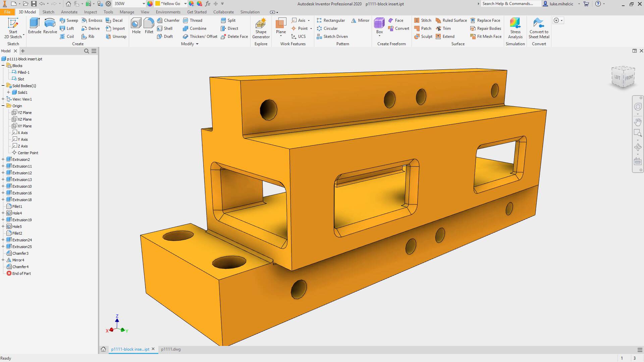Expand the Extrusion2 node in browser
This screenshot has height=362, width=644.
[x=3, y=159]
